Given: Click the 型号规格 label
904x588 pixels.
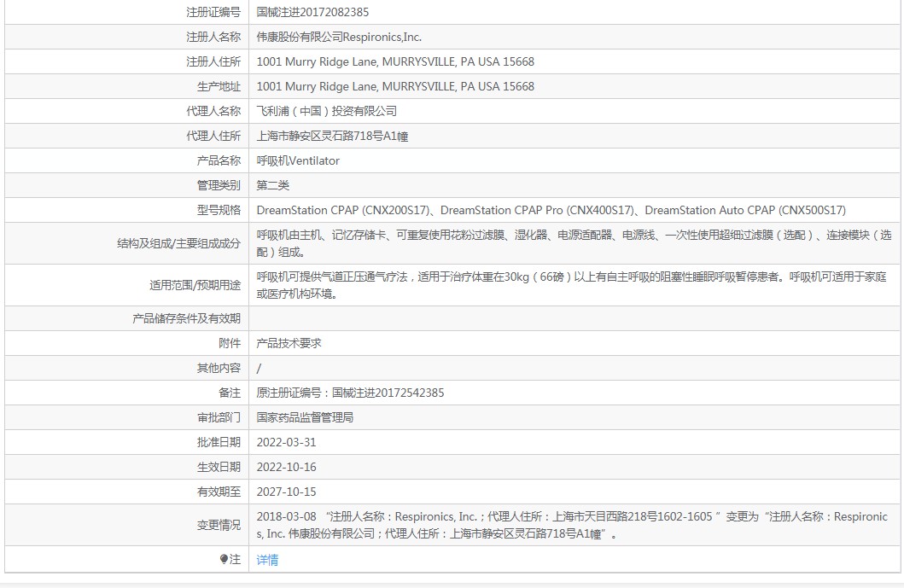Looking at the screenshot, I should pos(219,211).
